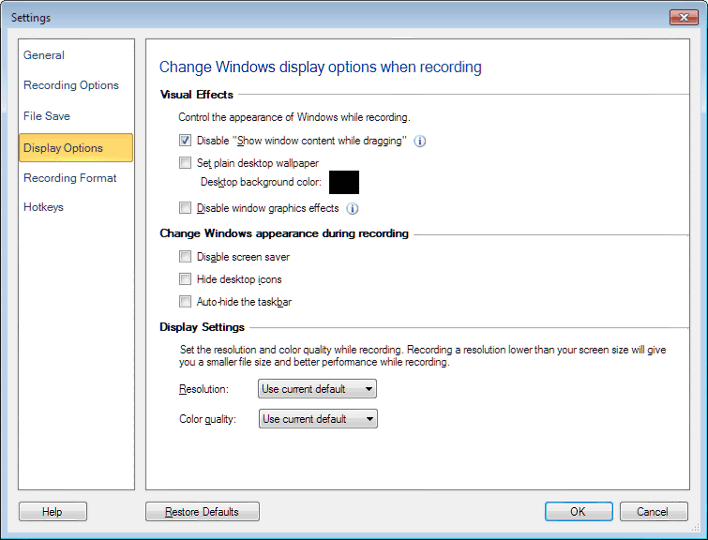
Task: Uncheck Disable "Show window content while dragging"
Action: pyautogui.click(x=185, y=141)
